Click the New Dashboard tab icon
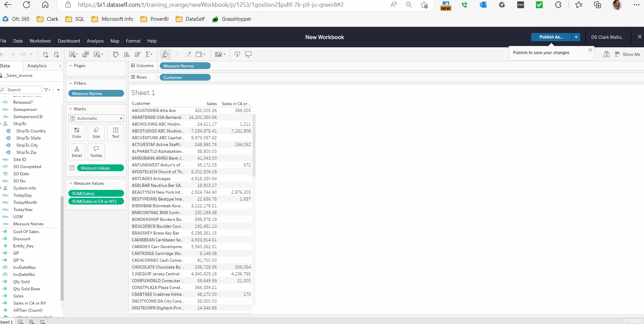 pyautogui.click(x=32, y=322)
